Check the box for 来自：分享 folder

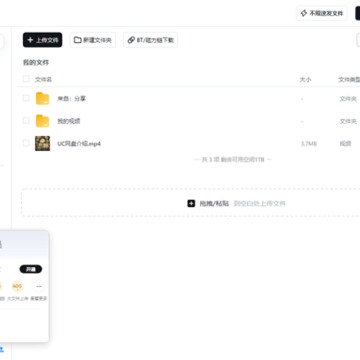tap(26, 98)
